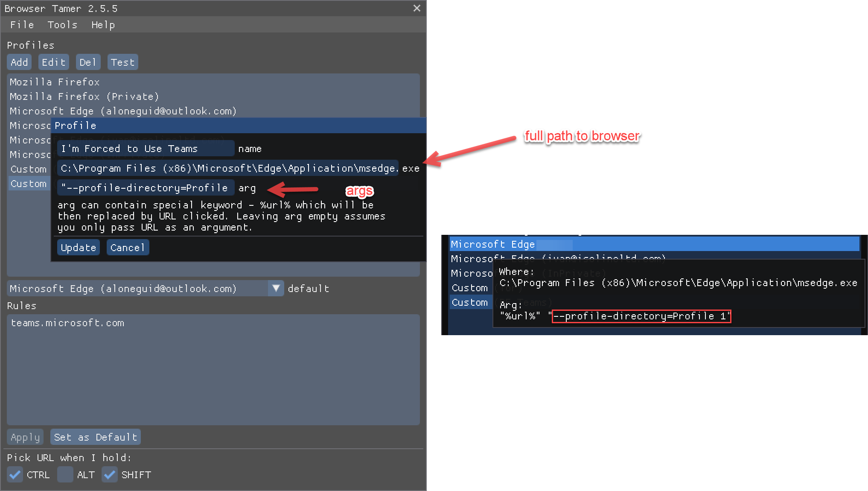Toggle the ALT checkbox

65,474
